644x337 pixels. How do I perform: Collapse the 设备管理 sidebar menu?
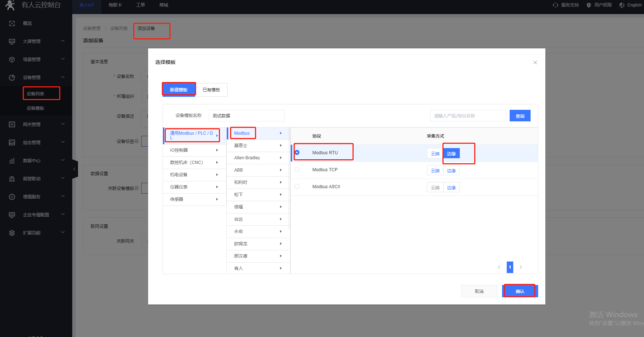pyautogui.click(x=63, y=77)
